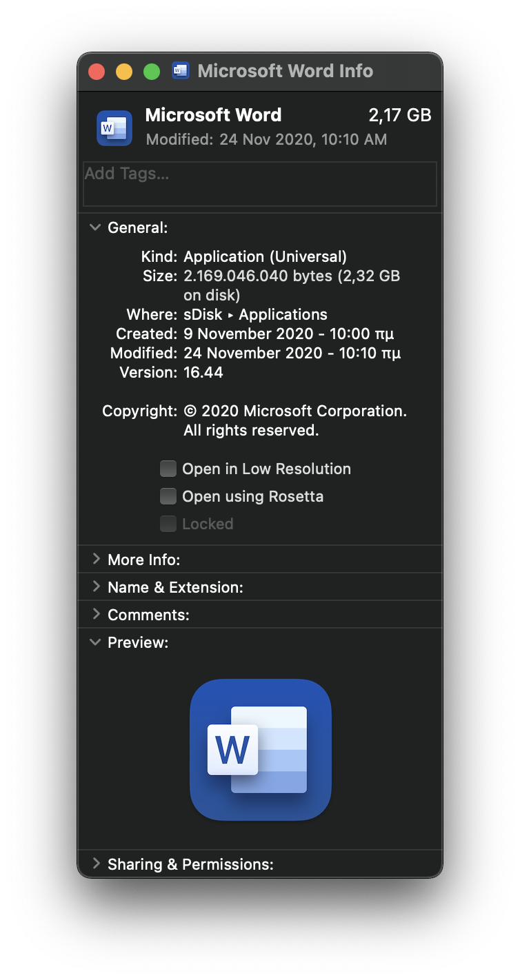Click the small Word icon in the title bar
Viewport: 520px width, 980px height.
pyautogui.click(x=181, y=70)
